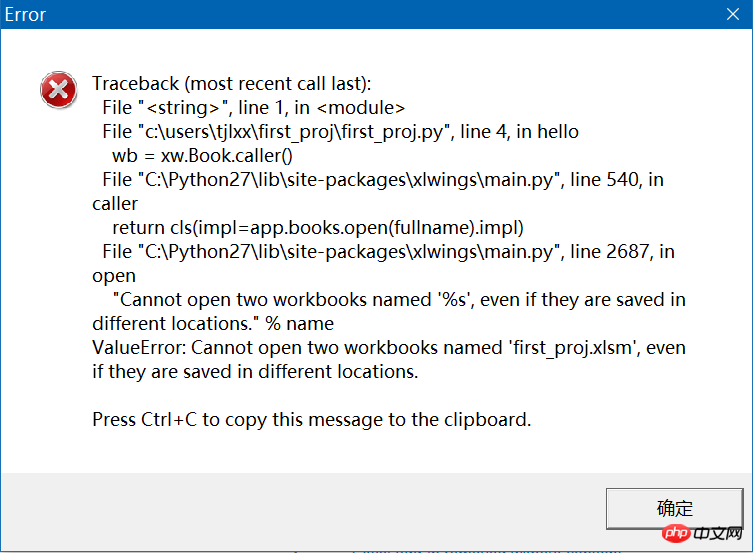Click the final 'if they are saved' line
The image size is (753, 553).
(x=254, y=371)
